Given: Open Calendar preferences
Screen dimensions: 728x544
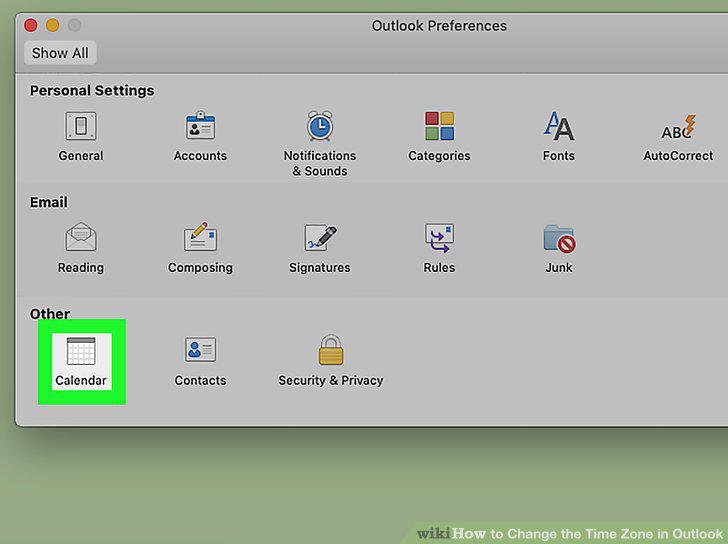Looking at the screenshot, I should [x=81, y=361].
